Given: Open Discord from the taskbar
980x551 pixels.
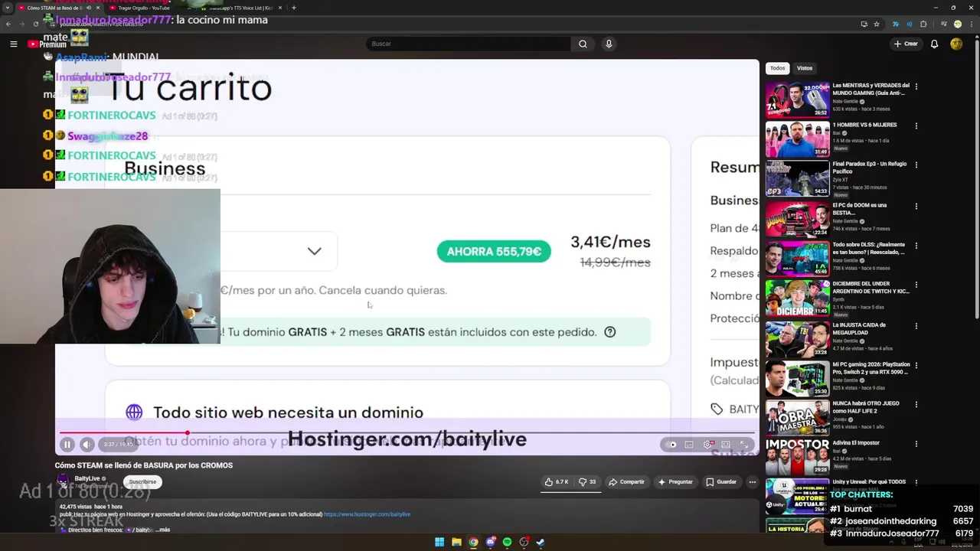Looking at the screenshot, I should [490, 542].
